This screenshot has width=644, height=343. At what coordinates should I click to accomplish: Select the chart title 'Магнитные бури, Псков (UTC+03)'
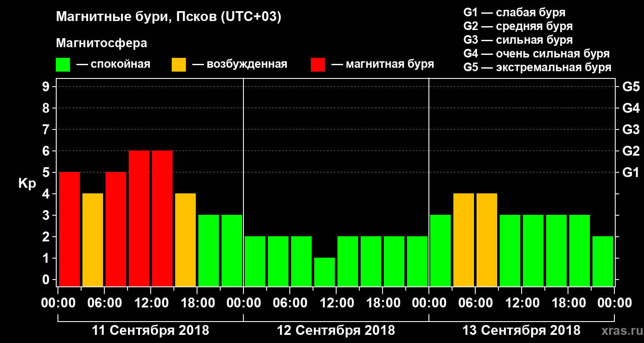click(x=169, y=17)
